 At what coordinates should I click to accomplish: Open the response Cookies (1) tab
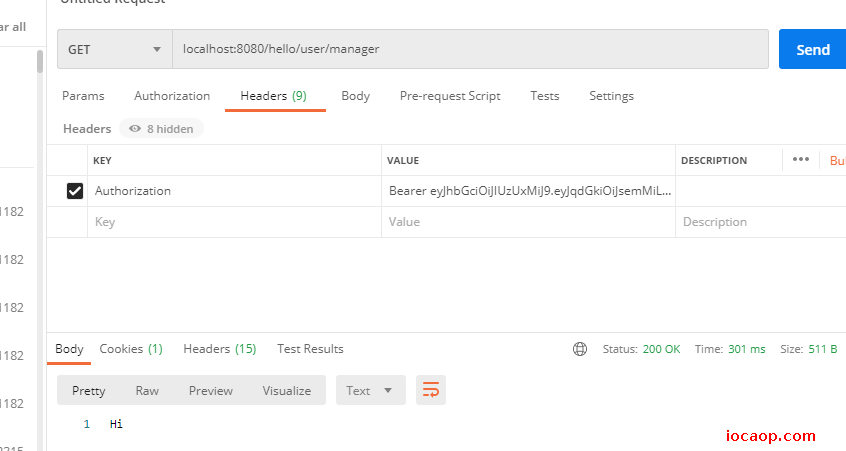coord(131,349)
